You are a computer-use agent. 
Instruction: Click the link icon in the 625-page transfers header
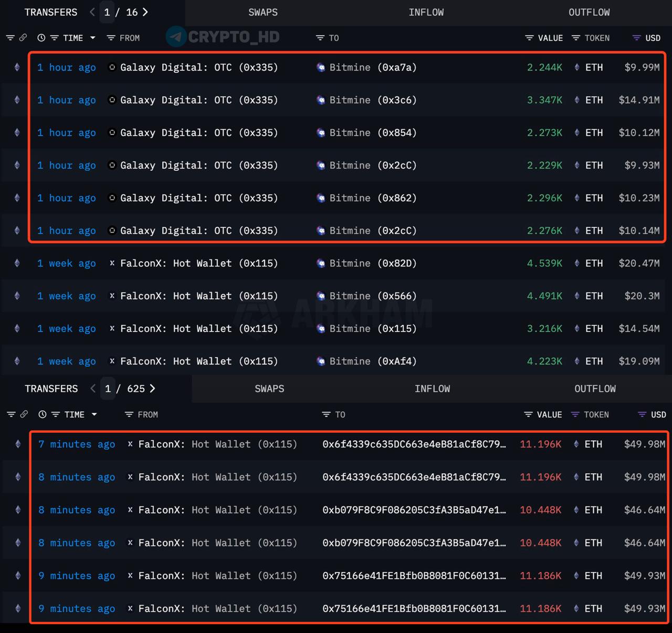click(x=24, y=414)
